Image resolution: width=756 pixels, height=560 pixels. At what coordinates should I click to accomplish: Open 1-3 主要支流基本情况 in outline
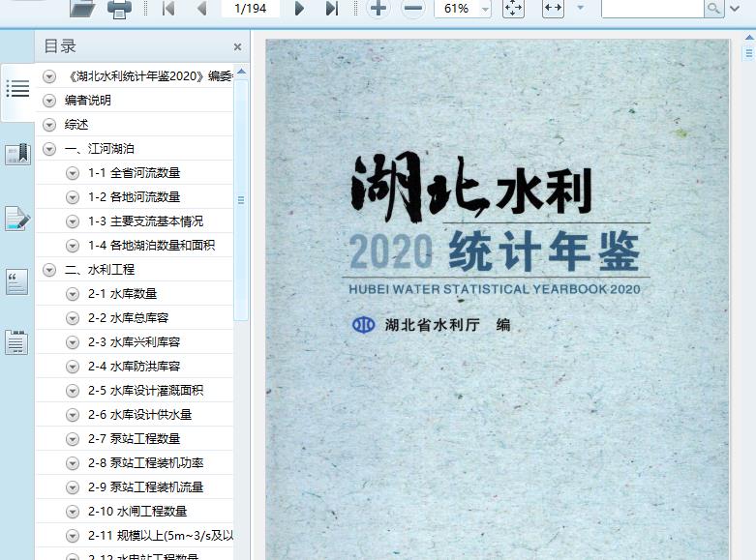(145, 221)
